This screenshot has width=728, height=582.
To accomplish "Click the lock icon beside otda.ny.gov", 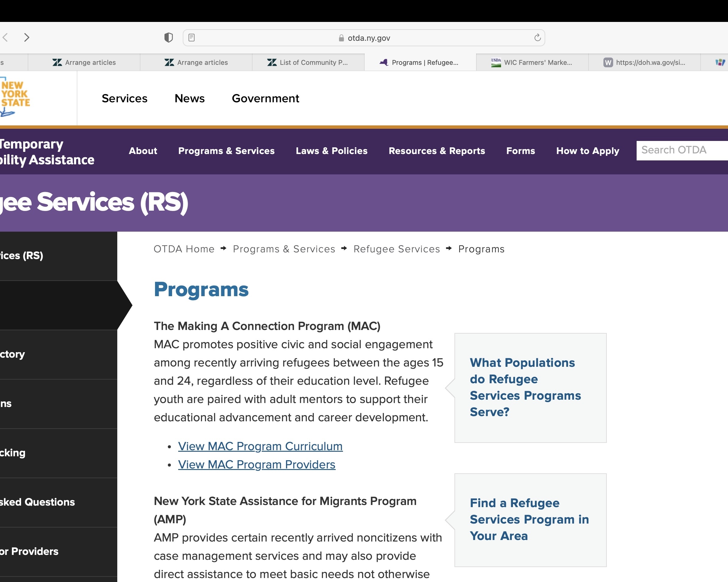I will tap(341, 38).
